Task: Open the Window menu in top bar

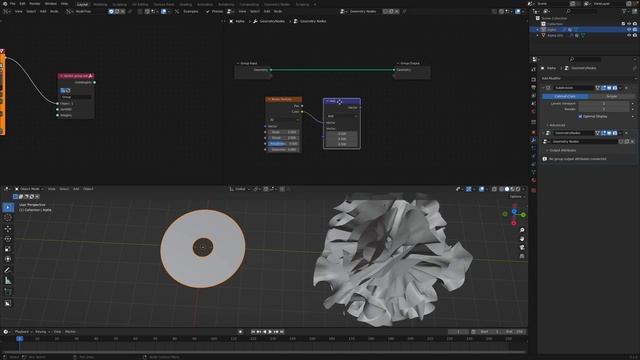Action: point(51,4)
